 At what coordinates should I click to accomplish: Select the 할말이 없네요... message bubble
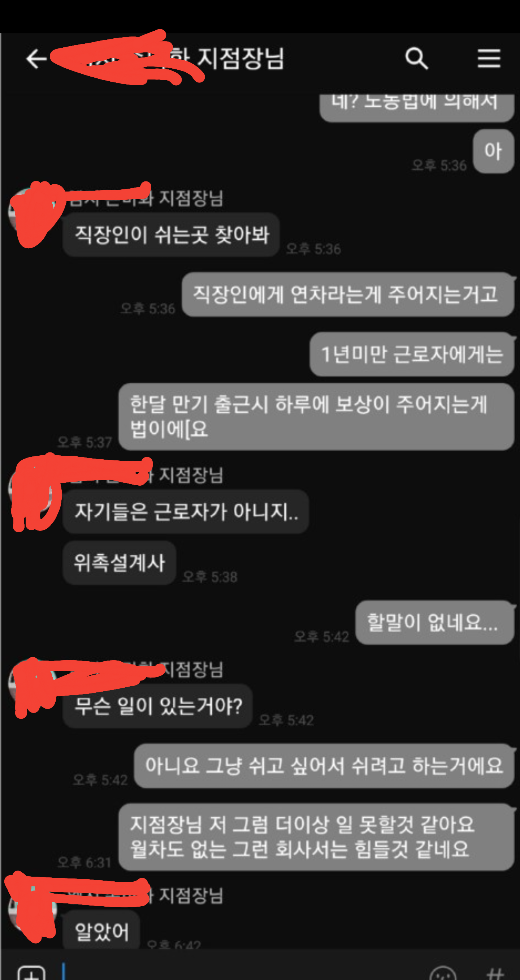pyautogui.click(x=434, y=622)
